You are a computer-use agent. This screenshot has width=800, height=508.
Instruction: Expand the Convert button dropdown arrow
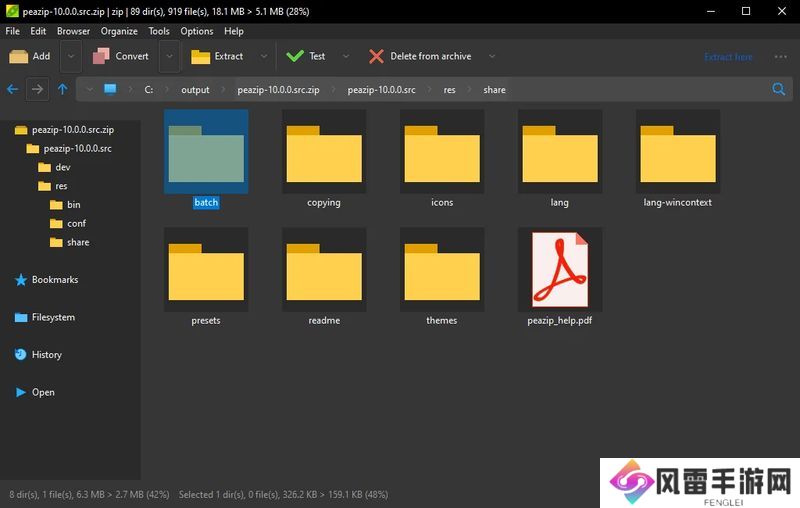point(169,56)
